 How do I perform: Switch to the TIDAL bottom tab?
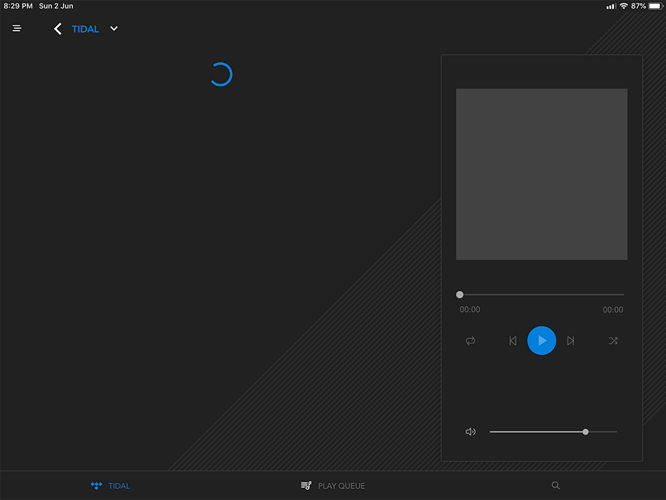tap(110, 486)
